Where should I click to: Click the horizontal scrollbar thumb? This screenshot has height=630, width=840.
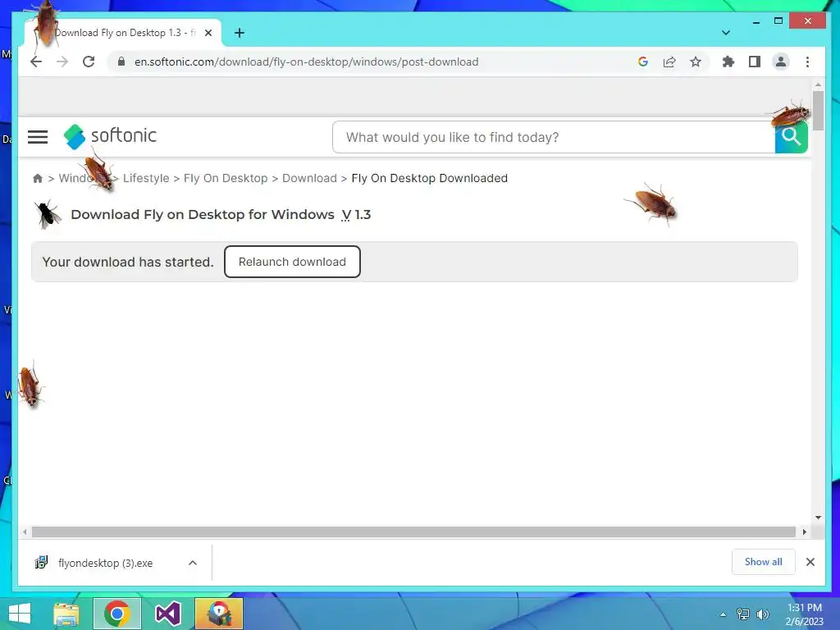click(x=413, y=532)
